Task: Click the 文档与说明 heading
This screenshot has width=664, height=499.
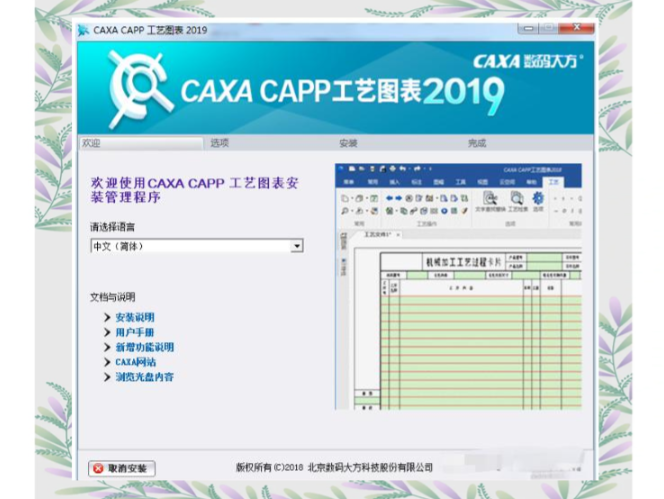Action: point(112,297)
